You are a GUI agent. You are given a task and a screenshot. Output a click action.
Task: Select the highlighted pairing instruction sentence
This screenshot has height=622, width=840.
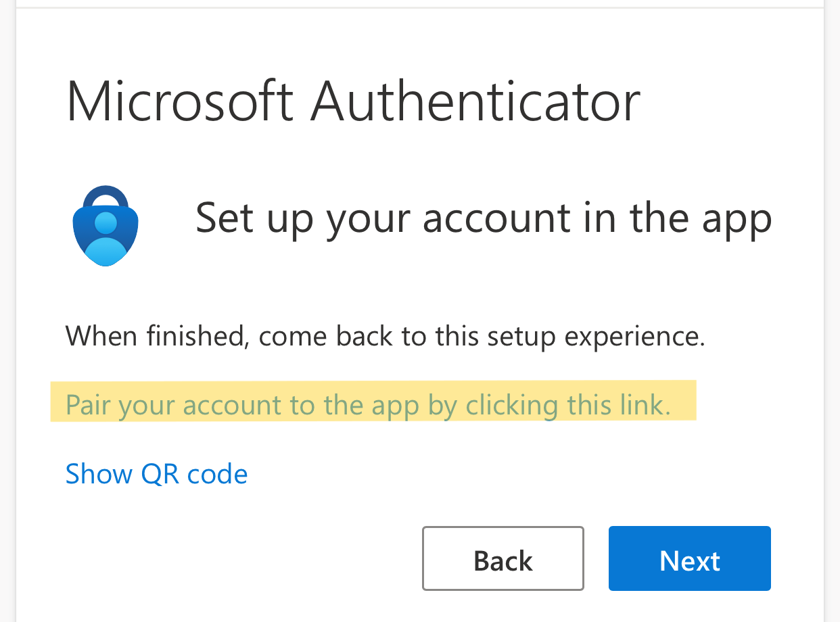pyautogui.click(x=372, y=404)
